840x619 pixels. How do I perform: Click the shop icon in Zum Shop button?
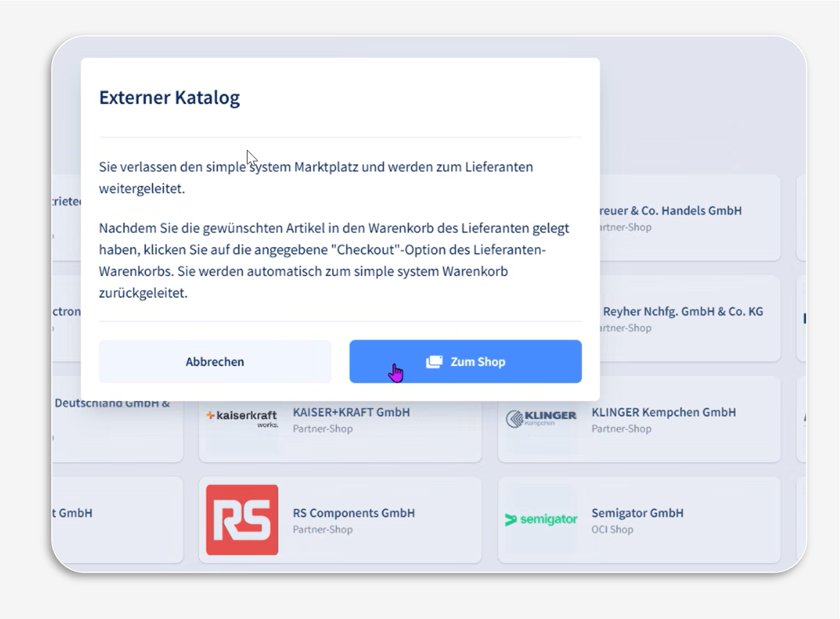434,362
